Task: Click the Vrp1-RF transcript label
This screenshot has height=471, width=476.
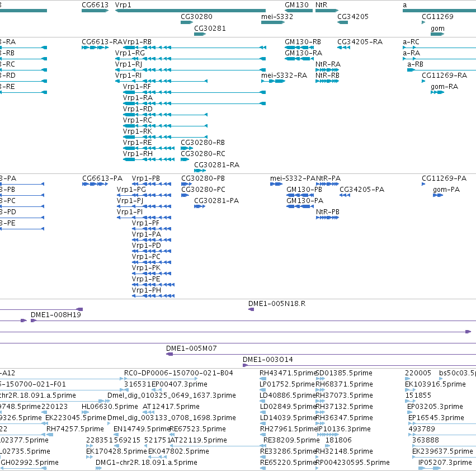Action: click(136, 87)
